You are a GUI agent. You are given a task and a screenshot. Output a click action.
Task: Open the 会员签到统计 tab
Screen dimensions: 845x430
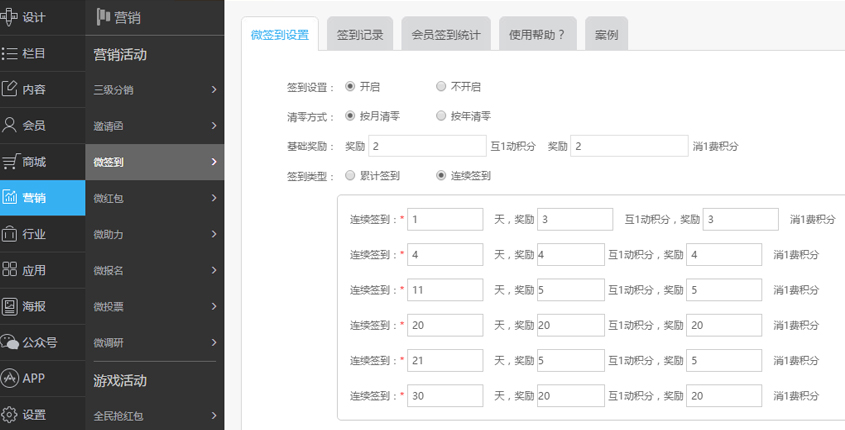[x=445, y=34]
